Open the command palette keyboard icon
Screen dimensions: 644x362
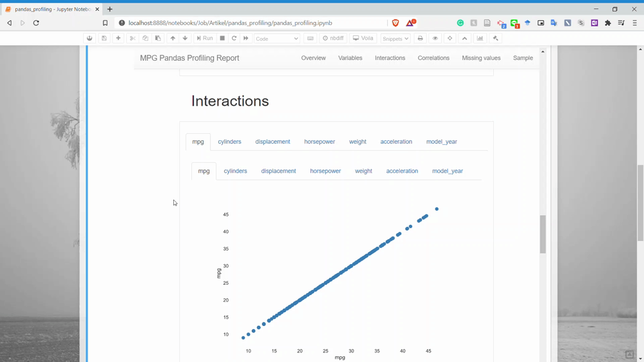(310, 38)
